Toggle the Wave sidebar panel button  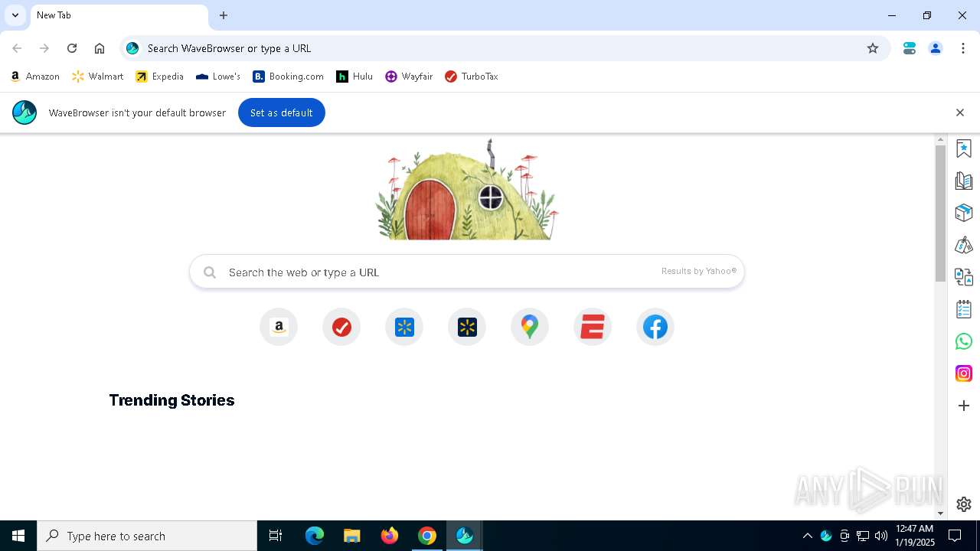click(910, 48)
